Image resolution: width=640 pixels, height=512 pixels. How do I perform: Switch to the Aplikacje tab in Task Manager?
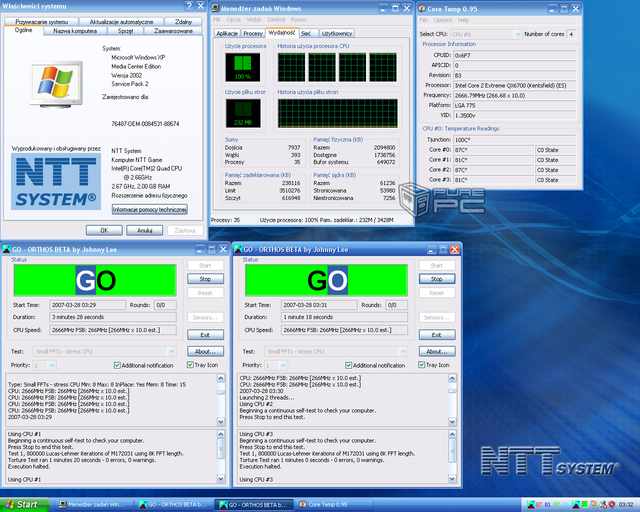coord(227,33)
